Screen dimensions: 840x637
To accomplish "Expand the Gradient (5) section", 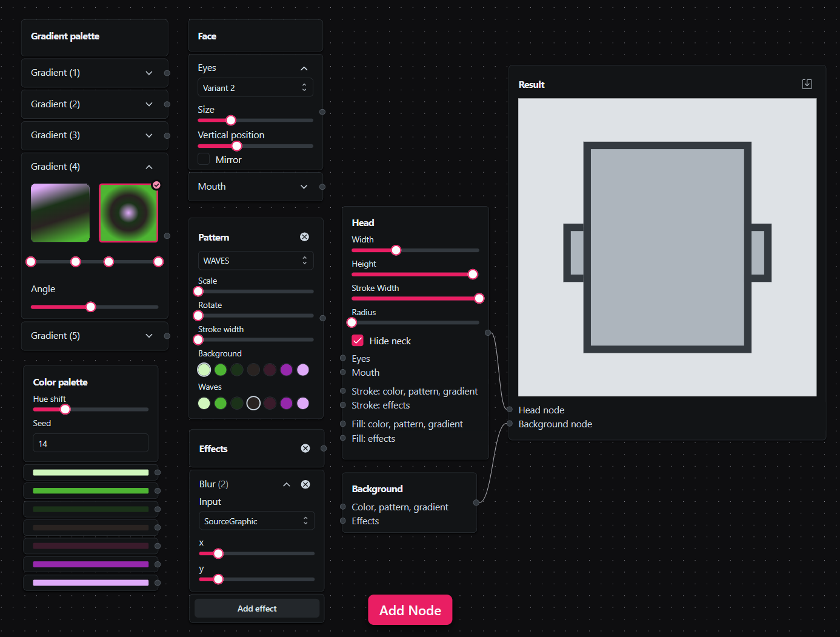I will [x=149, y=336].
